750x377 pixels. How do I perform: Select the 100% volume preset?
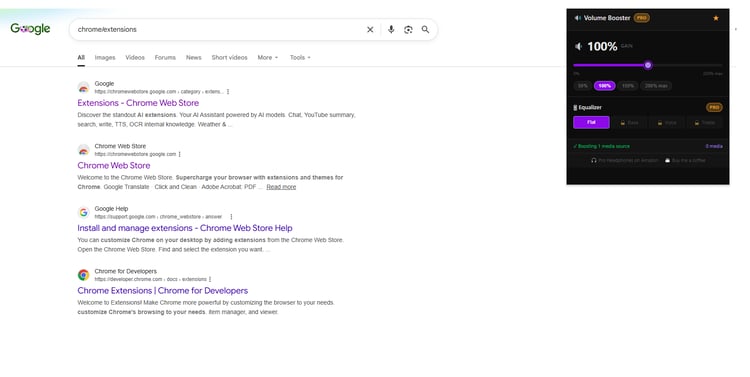(605, 86)
